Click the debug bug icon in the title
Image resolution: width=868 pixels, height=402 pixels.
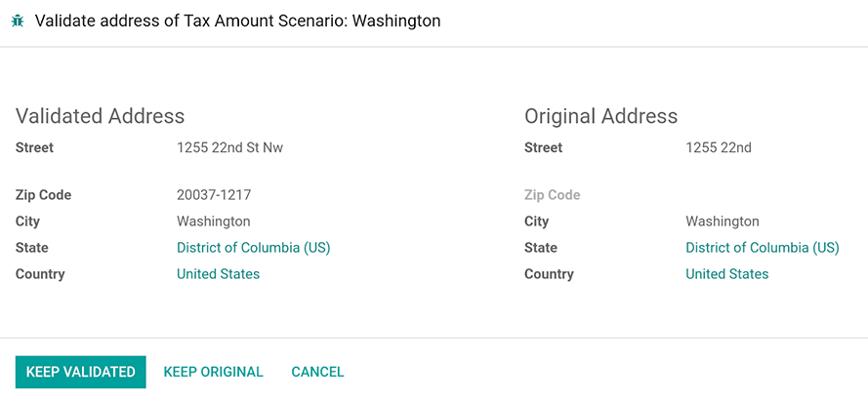click(18, 20)
